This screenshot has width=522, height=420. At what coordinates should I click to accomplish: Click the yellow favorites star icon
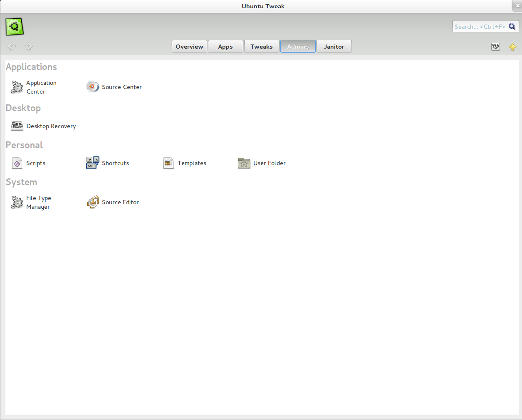point(512,47)
